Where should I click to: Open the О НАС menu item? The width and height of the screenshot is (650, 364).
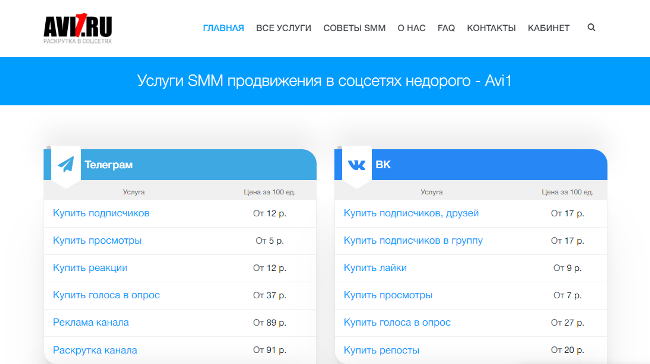pos(411,28)
